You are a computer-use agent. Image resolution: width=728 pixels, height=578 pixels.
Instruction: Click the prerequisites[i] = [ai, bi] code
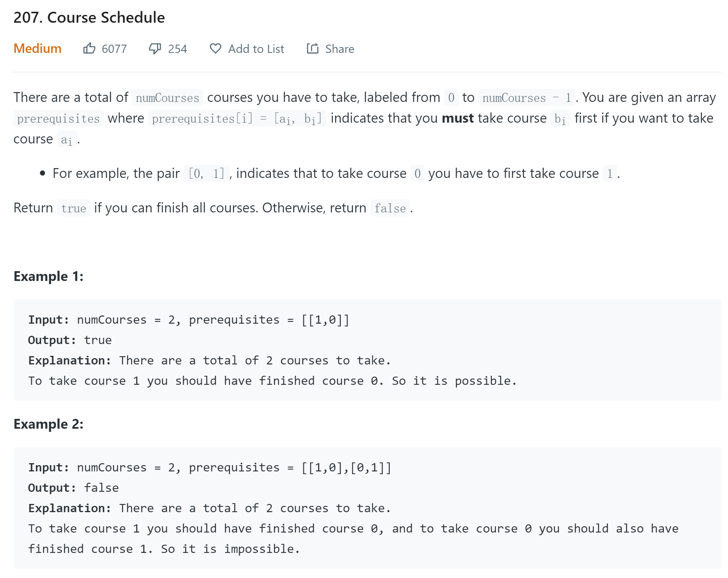pyautogui.click(x=237, y=118)
